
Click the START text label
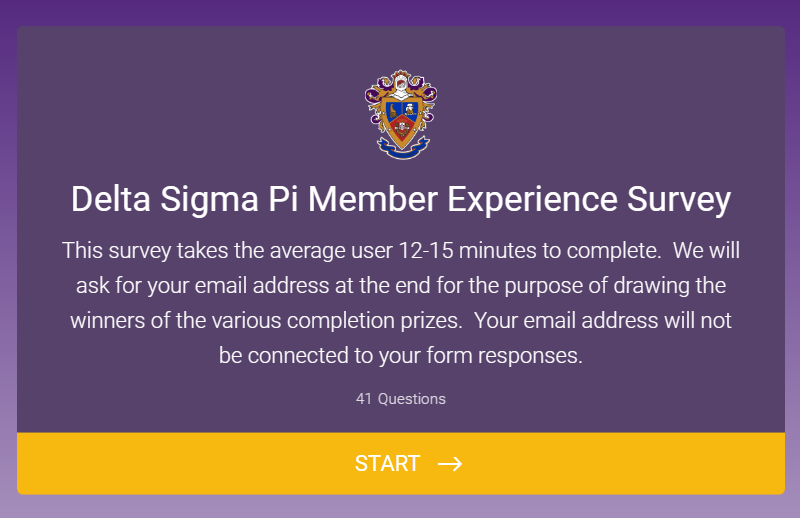[x=387, y=464]
